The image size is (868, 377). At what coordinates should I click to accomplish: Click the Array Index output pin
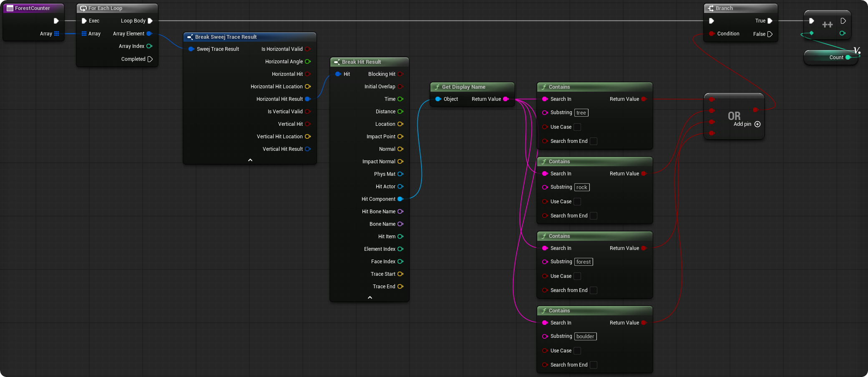[149, 46]
